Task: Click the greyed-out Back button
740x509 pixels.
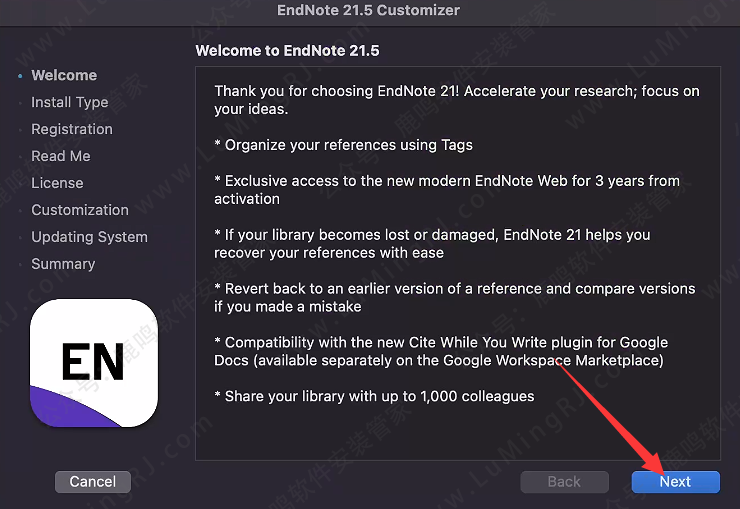Action: (x=564, y=482)
